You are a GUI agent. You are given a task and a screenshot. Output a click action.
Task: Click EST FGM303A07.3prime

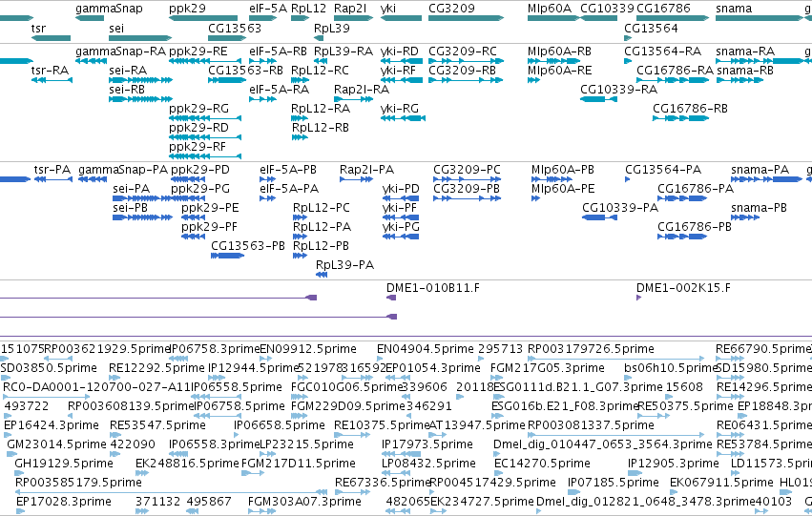pyautogui.click(x=304, y=503)
